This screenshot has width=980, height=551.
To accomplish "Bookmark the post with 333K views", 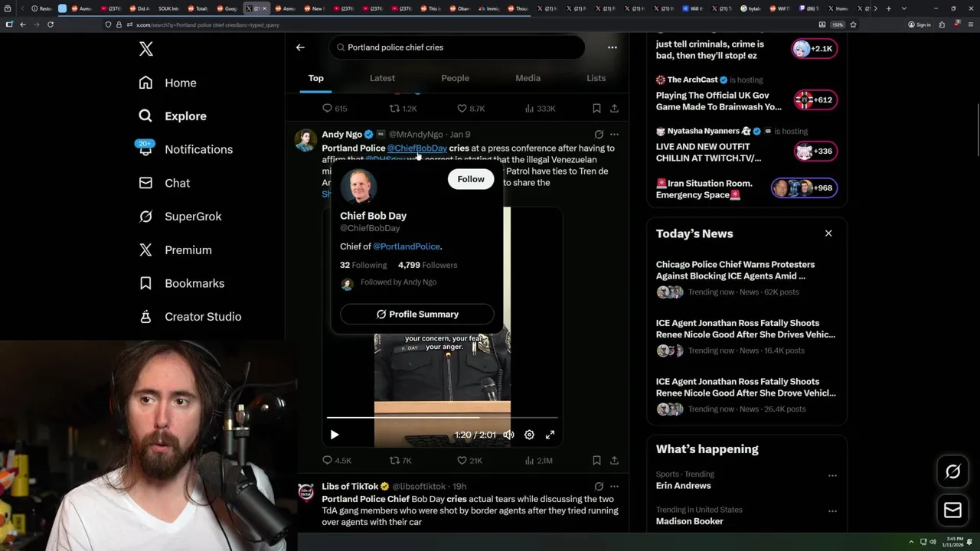I will (x=596, y=109).
